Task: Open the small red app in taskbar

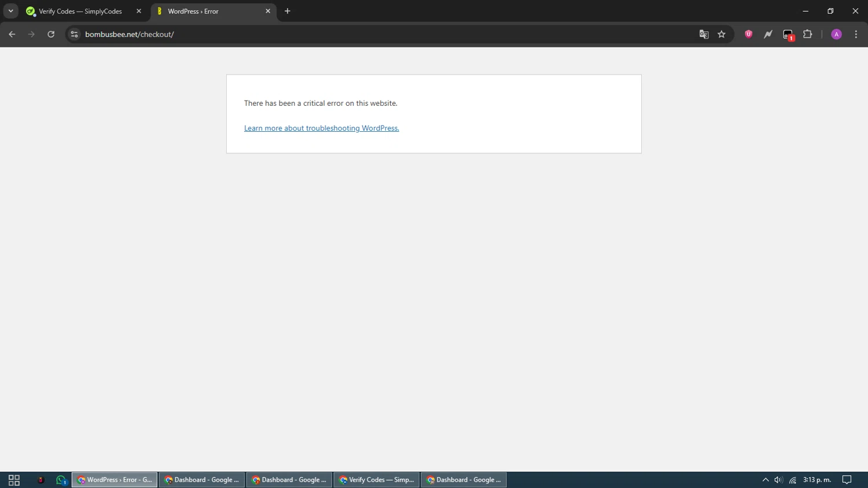Action: point(41,480)
